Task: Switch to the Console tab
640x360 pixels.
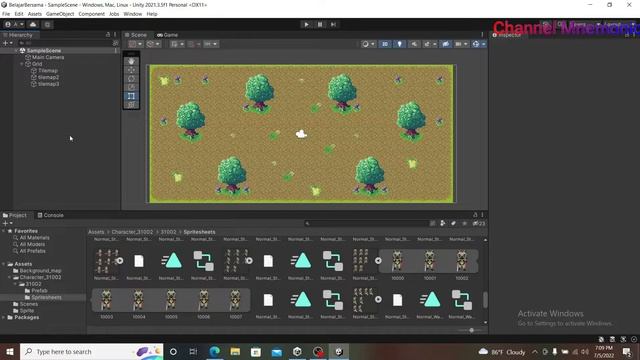Action: (51, 215)
